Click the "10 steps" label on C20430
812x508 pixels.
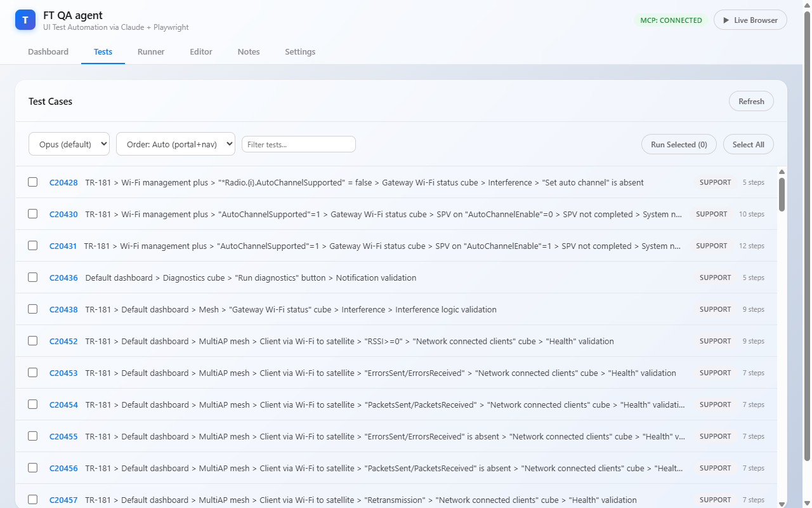(752, 214)
